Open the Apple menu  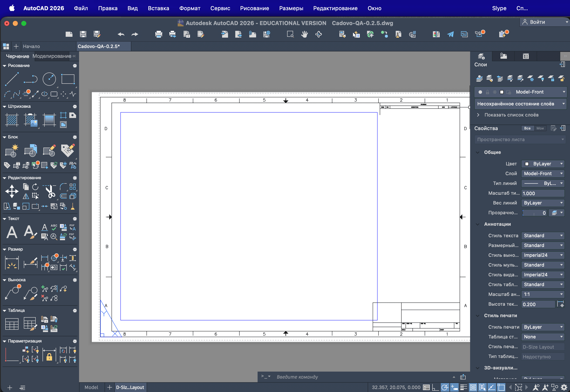click(x=12, y=8)
